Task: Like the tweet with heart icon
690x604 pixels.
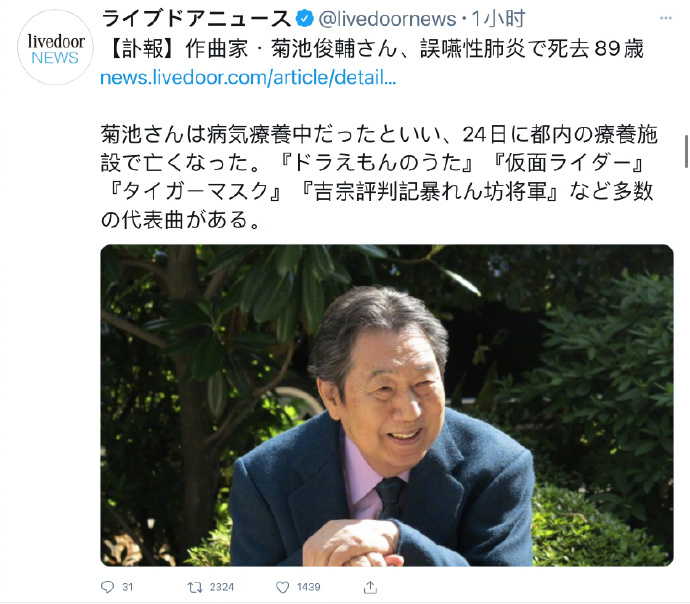Action: tap(283, 587)
